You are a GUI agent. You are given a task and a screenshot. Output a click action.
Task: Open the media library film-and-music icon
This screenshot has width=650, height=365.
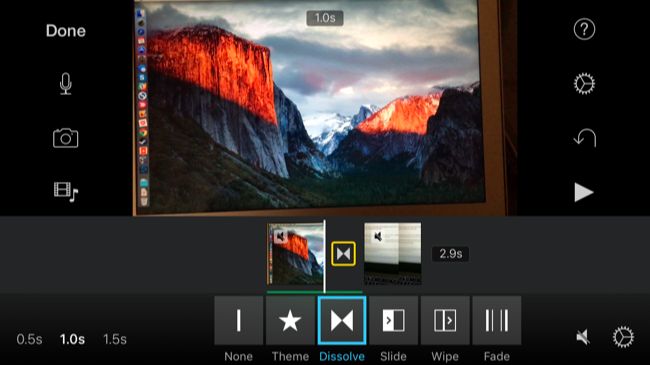[65, 192]
